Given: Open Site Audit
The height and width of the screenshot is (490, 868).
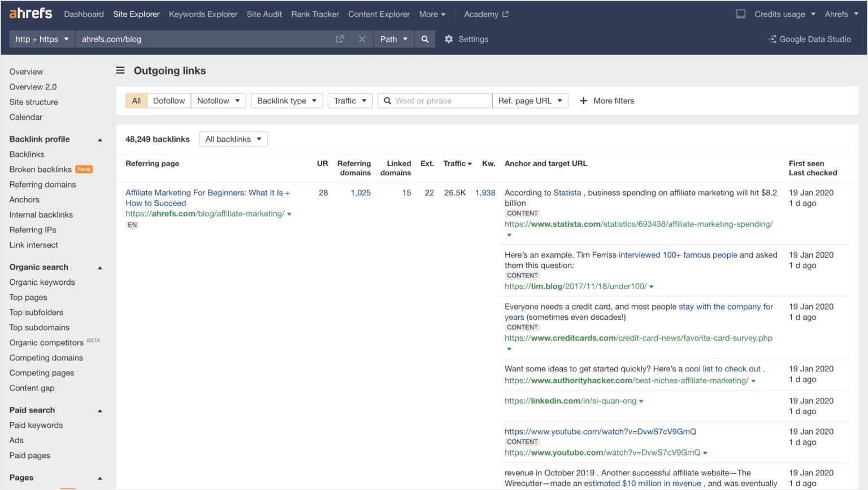Looking at the screenshot, I should 264,14.
